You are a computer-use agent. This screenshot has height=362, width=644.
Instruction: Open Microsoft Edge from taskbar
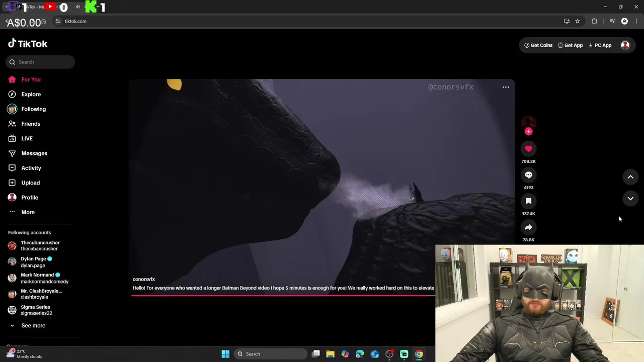(x=360, y=354)
